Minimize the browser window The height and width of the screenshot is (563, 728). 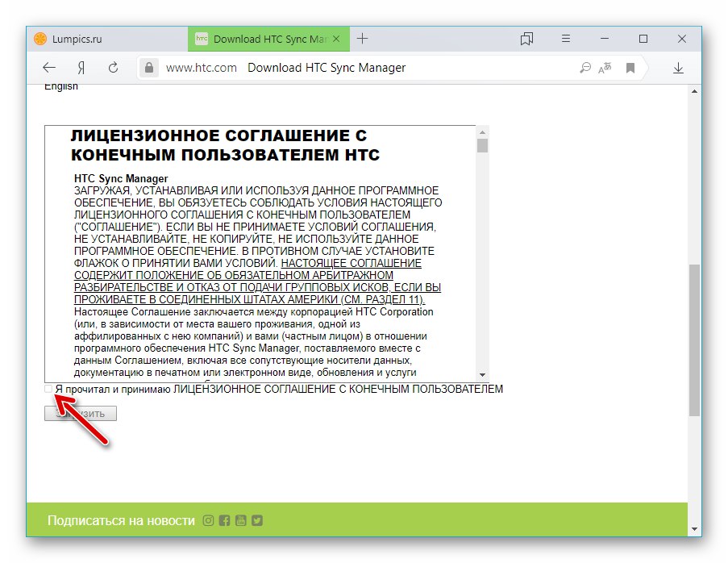tap(605, 39)
